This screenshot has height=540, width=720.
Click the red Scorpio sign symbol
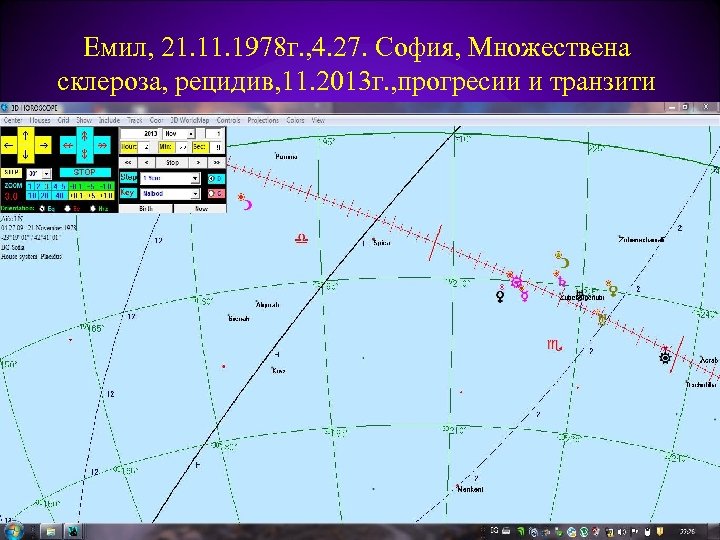[555, 345]
